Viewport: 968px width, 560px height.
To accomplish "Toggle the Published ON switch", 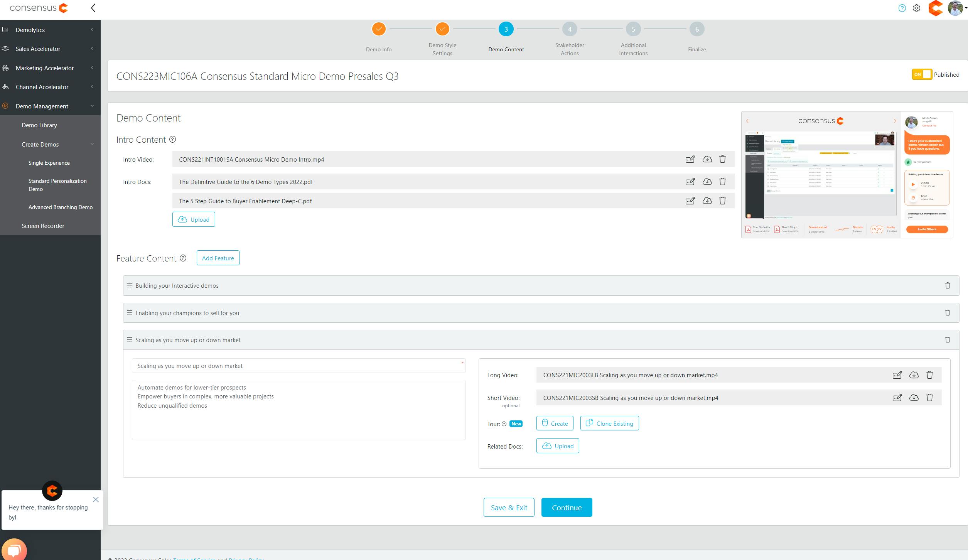I will pos(922,74).
